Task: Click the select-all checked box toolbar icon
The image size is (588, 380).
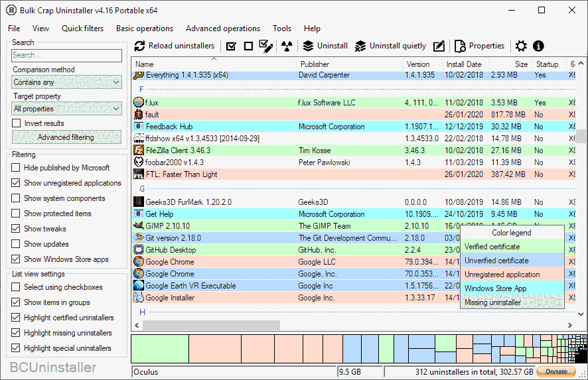Action: click(232, 46)
